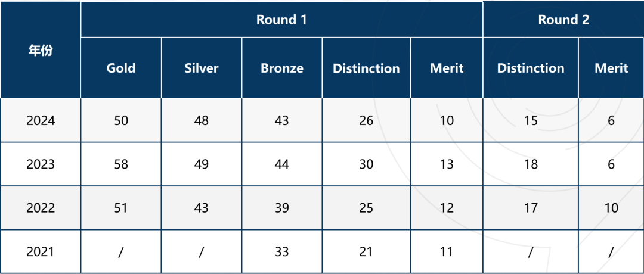Click Round 1 Distinction column header
The width and height of the screenshot is (644, 274).
point(366,68)
